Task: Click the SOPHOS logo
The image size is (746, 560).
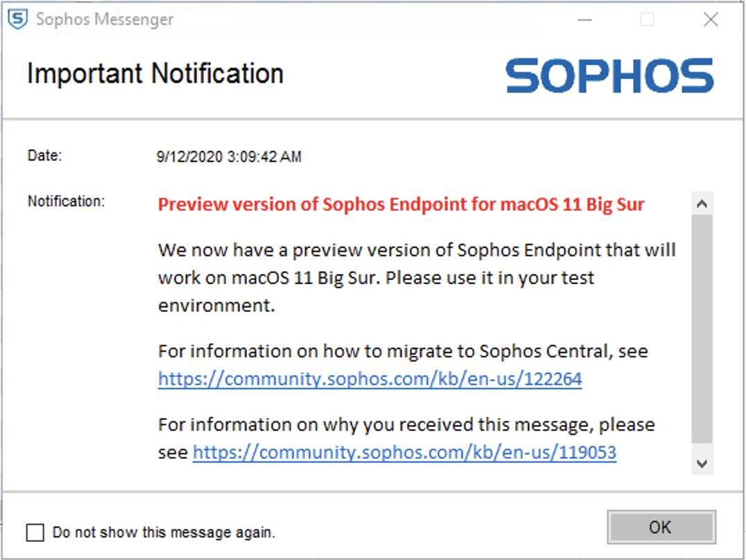Action: [609, 76]
